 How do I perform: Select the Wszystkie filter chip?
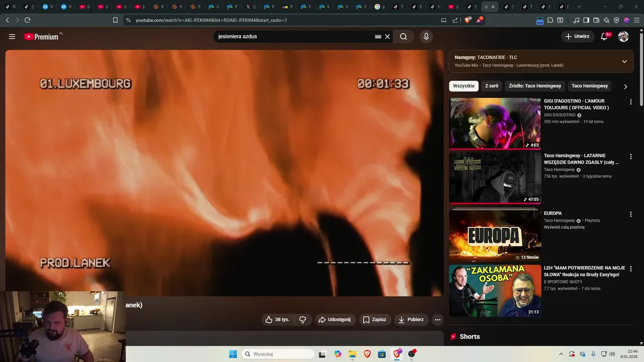[x=464, y=86]
